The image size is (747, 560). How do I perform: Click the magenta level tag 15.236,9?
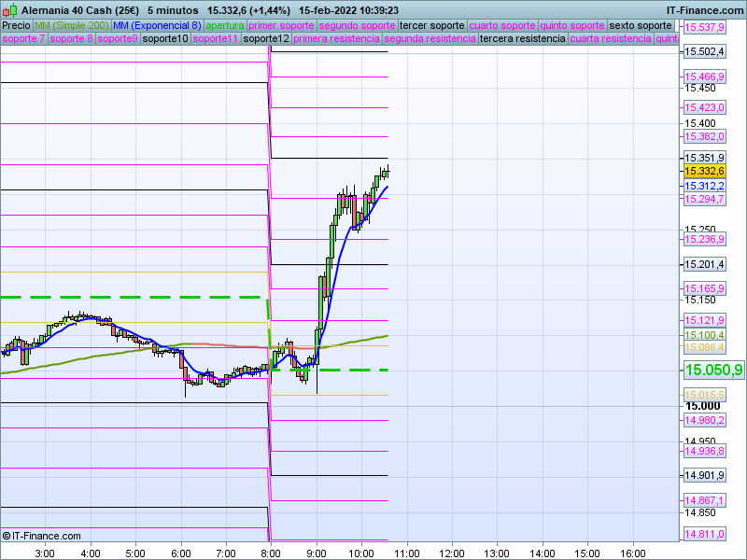coord(704,239)
